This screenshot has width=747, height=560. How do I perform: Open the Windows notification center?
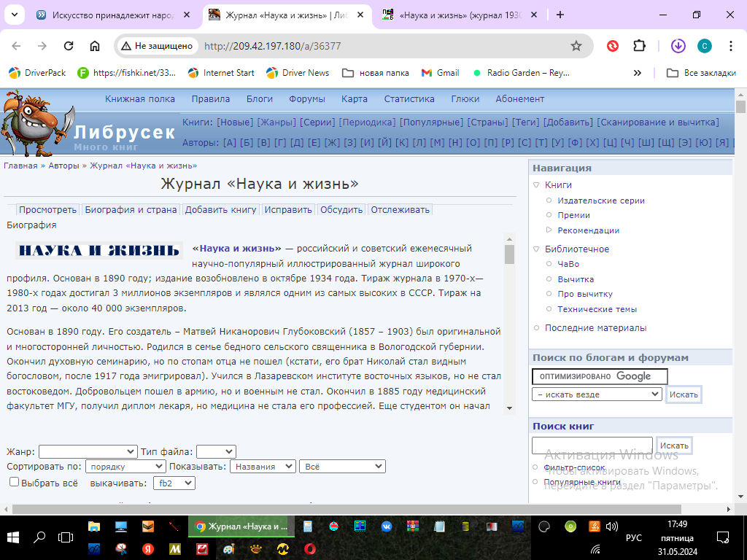723,537
